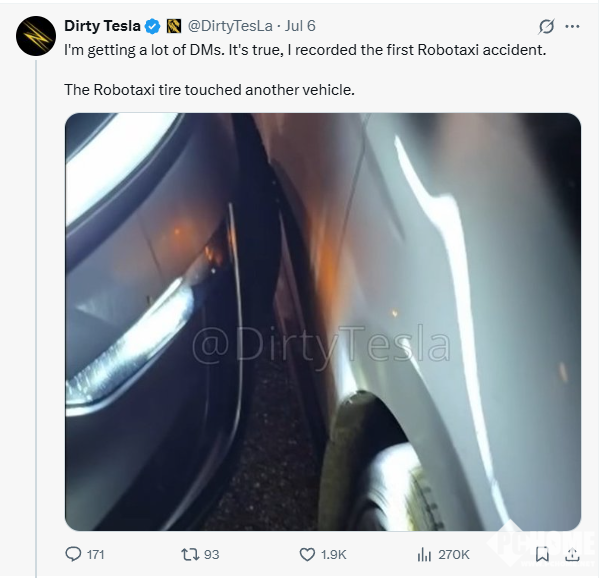This screenshot has height=578, width=604.
Task: Open the Dirty Tesla display name link
Action: click(102, 26)
